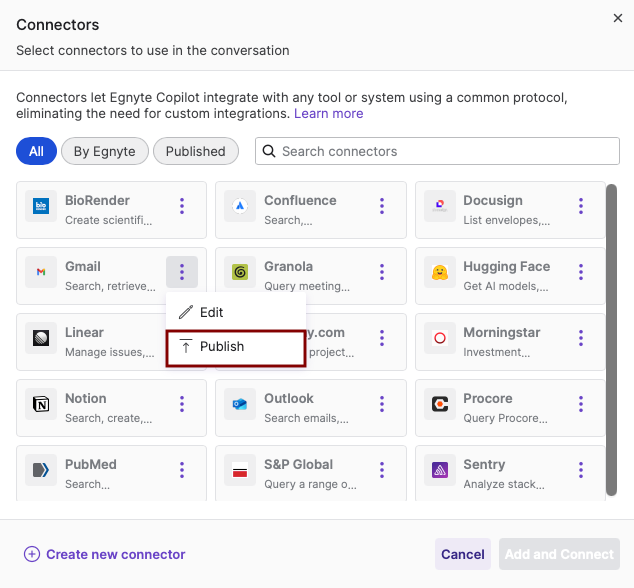Click the Docusign connector logo
The width and height of the screenshot is (634, 588).
tap(440, 206)
